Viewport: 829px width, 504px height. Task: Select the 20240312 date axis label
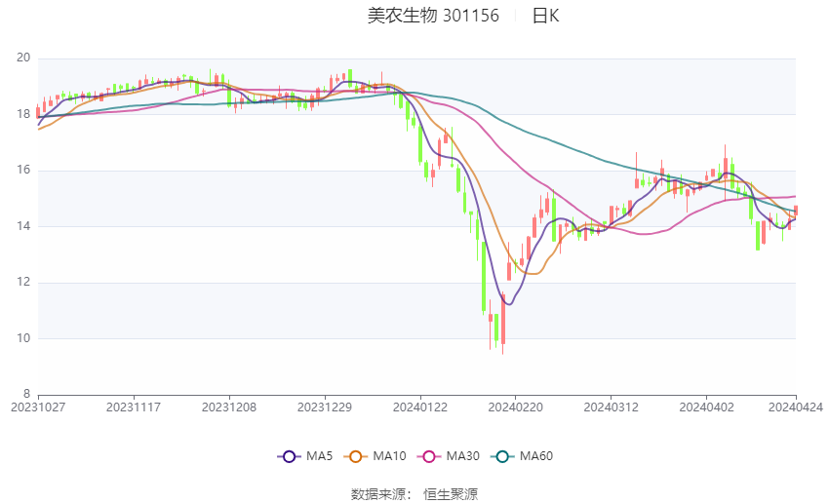[x=612, y=407]
